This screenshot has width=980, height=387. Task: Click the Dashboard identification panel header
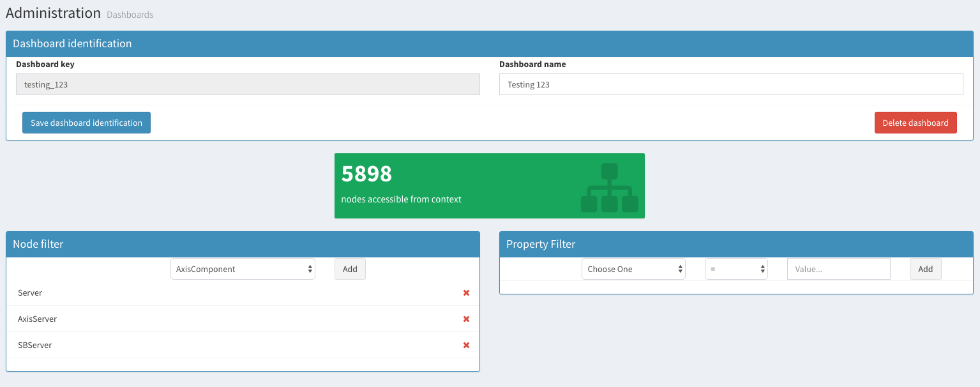[490, 44]
